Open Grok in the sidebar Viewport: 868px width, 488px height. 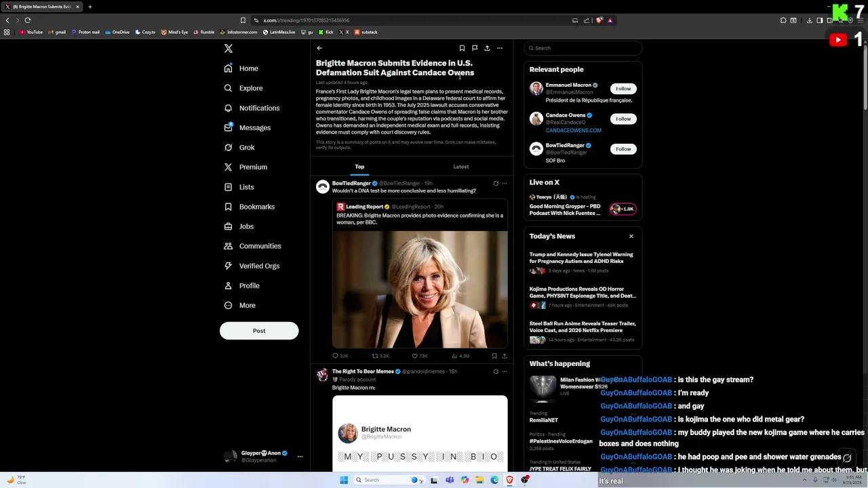239,147
